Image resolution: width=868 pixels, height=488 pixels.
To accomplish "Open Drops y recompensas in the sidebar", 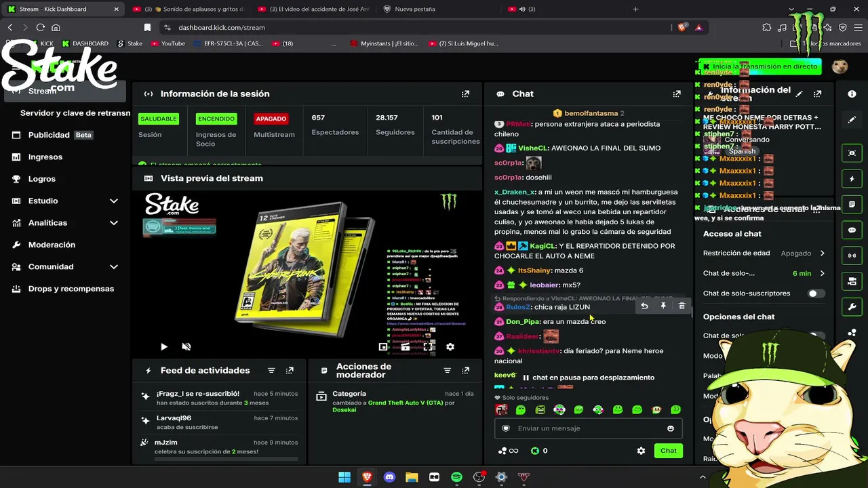I will [x=65, y=289].
